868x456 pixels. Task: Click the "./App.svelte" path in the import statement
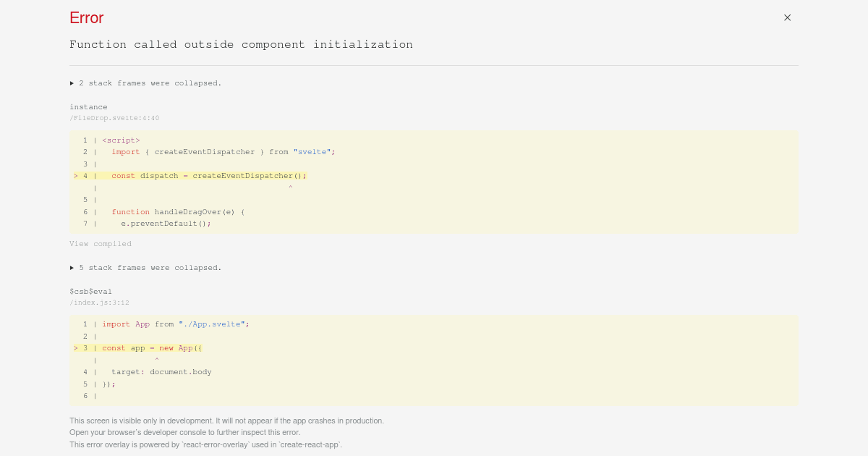(x=213, y=324)
